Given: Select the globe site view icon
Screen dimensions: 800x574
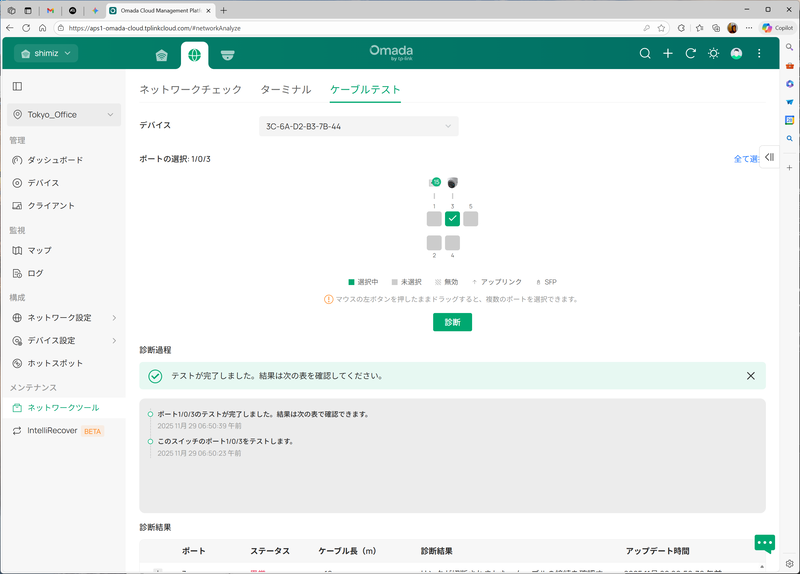Looking at the screenshot, I should point(194,55).
